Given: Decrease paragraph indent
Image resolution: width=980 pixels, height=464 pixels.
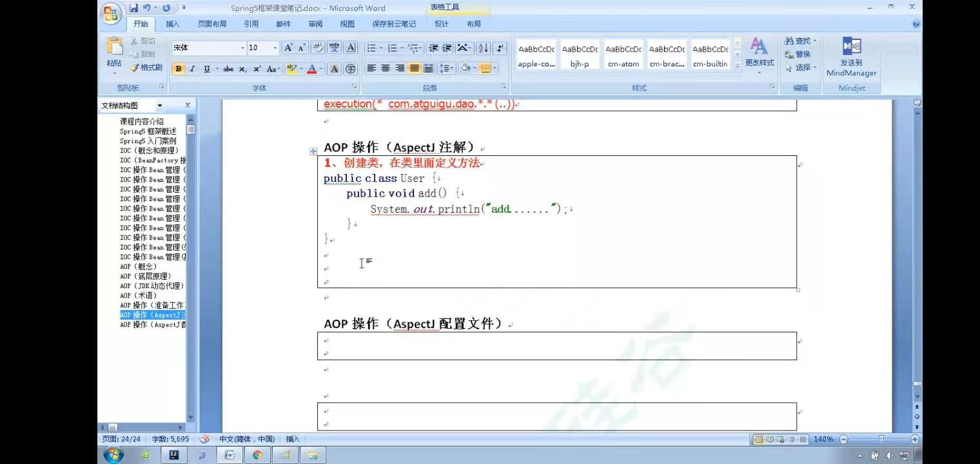Looking at the screenshot, I should 433,48.
